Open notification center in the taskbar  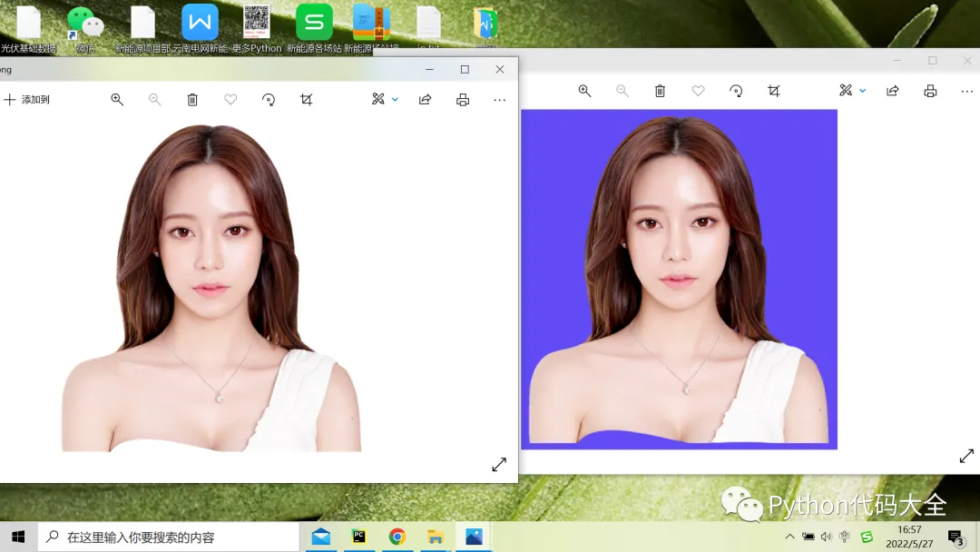tap(955, 537)
